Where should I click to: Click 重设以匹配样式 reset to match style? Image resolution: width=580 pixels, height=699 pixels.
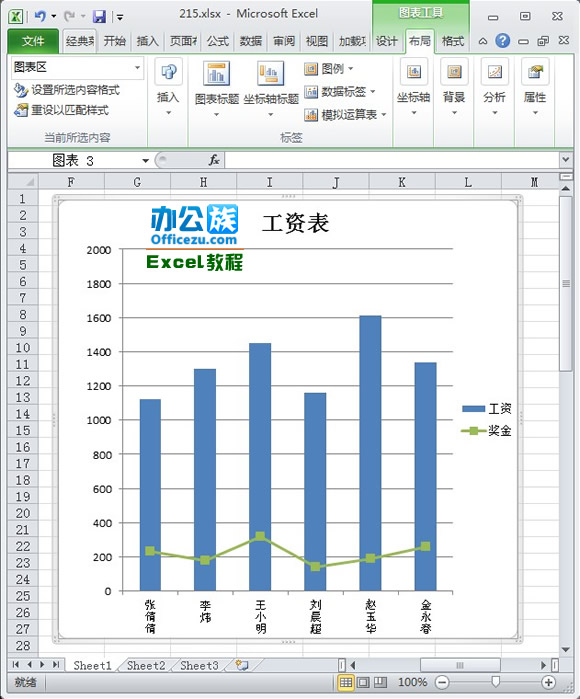[61, 110]
